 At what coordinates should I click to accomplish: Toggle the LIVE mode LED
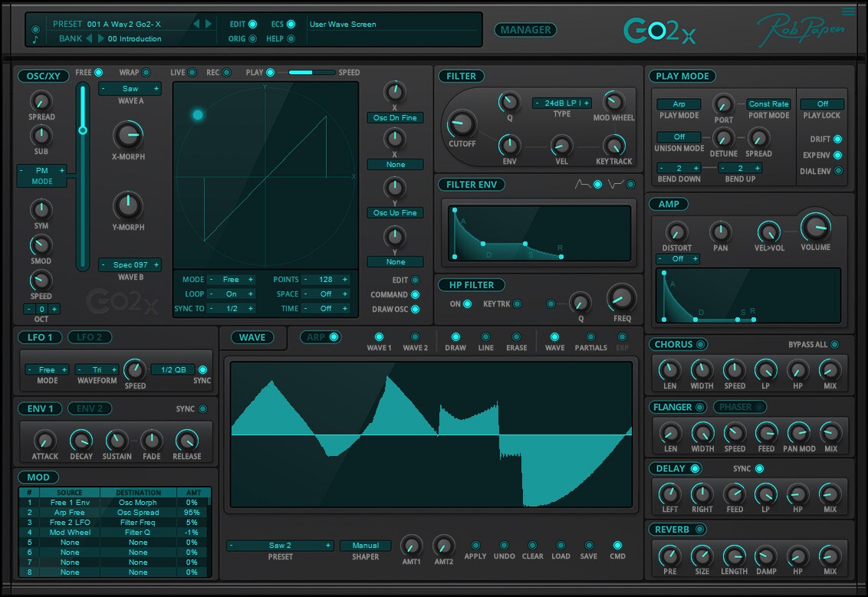tap(192, 73)
